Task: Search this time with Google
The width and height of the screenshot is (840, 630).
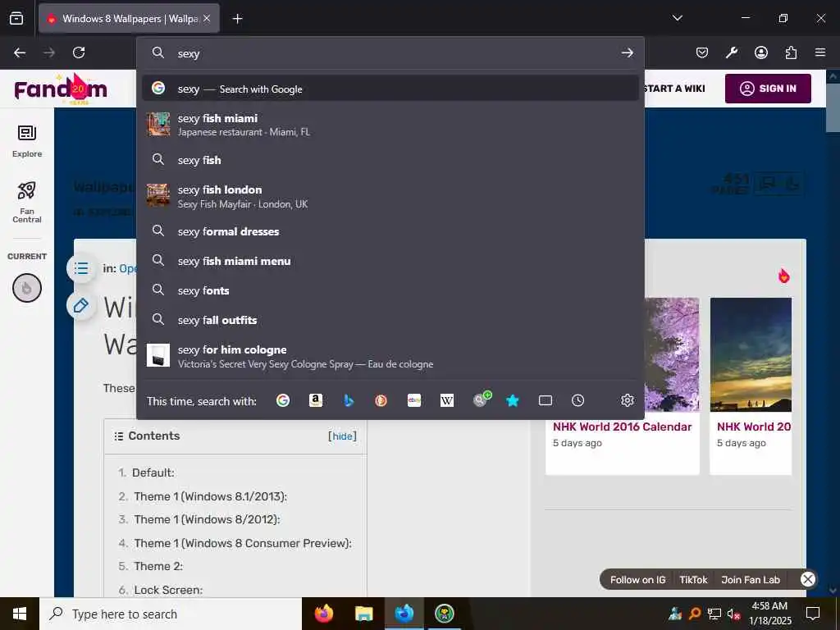Action: tap(283, 400)
